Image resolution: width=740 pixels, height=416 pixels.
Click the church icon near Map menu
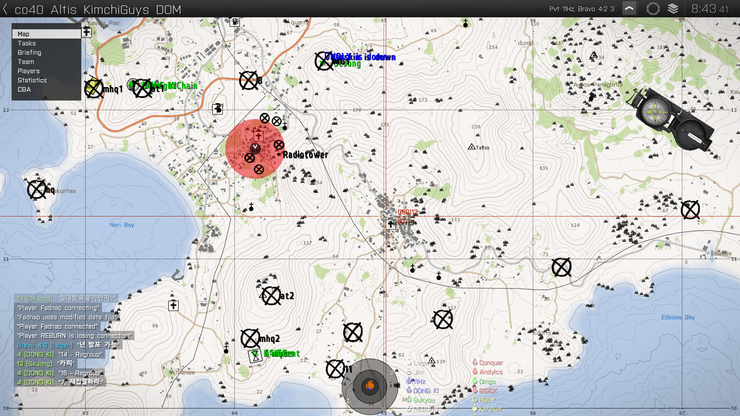(87, 32)
